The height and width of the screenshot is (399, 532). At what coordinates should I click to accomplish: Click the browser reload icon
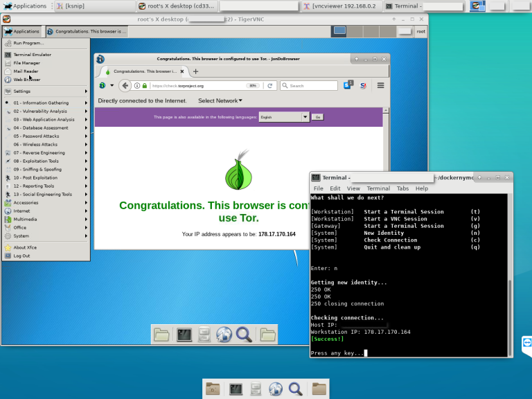[270, 86]
